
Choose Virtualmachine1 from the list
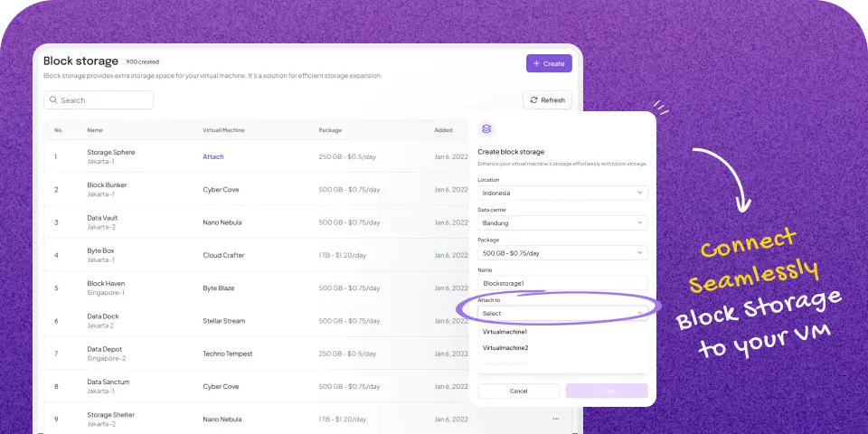click(x=505, y=332)
